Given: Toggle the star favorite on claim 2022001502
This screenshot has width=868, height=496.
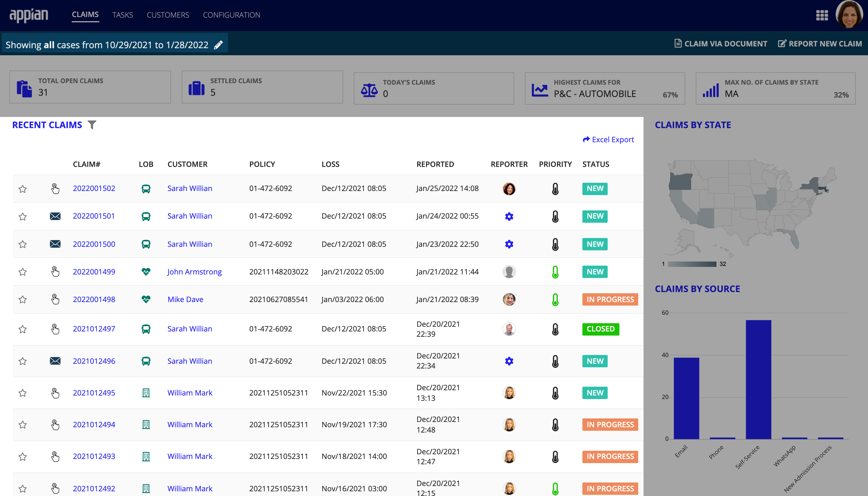Looking at the screenshot, I should 23,188.
